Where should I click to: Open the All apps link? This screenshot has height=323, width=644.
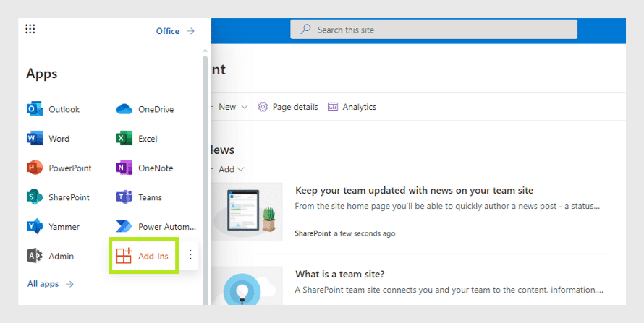51,284
